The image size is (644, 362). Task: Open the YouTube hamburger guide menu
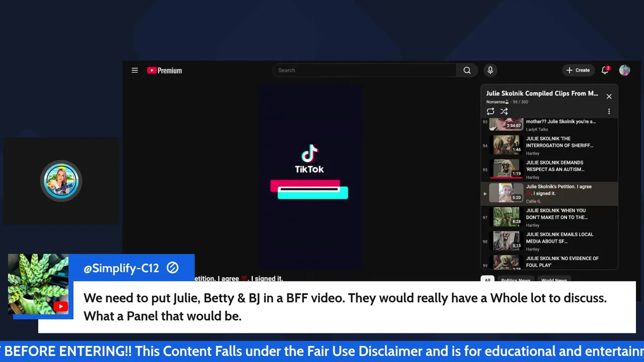(134, 70)
